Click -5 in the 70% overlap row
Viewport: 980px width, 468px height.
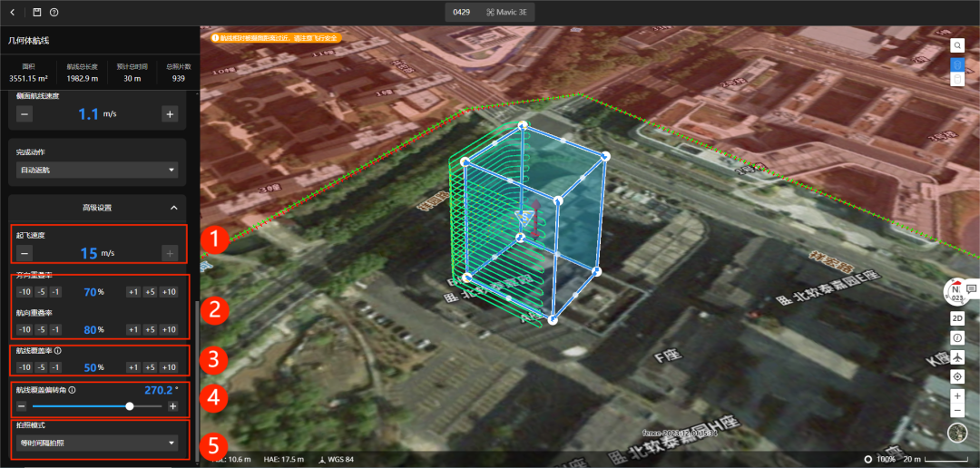coord(41,292)
